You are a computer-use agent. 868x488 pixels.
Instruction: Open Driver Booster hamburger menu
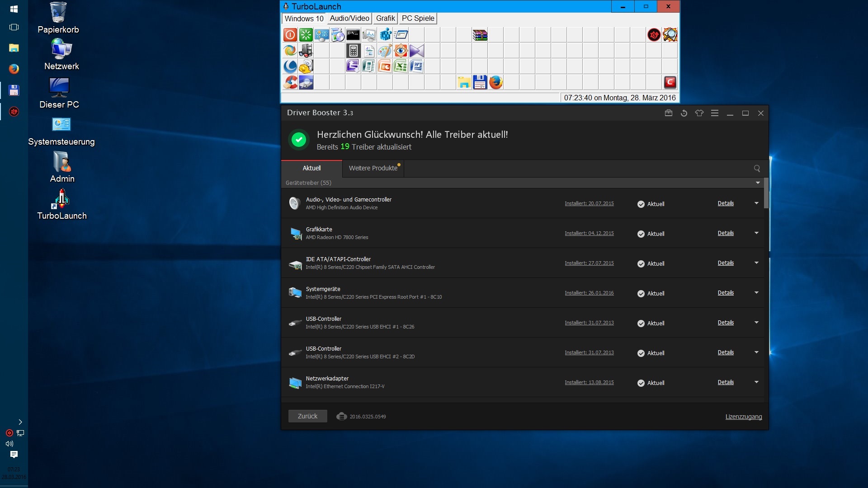coord(715,113)
